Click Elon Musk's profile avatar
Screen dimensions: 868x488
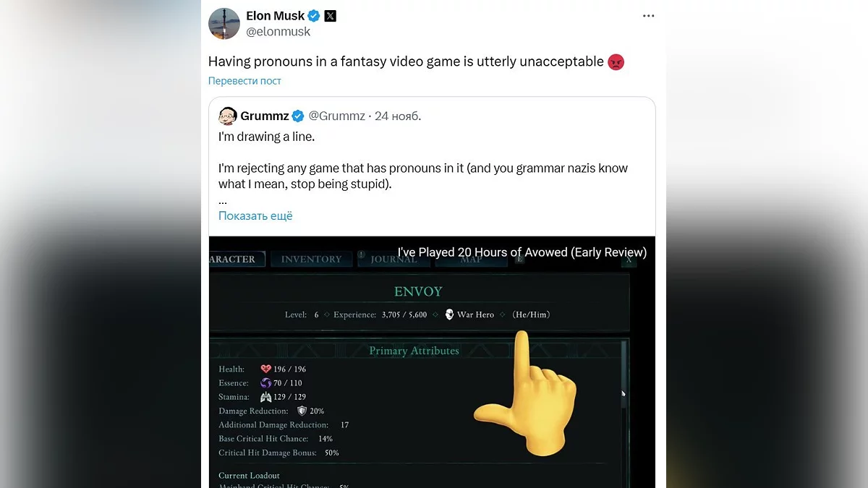coord(224,24)
